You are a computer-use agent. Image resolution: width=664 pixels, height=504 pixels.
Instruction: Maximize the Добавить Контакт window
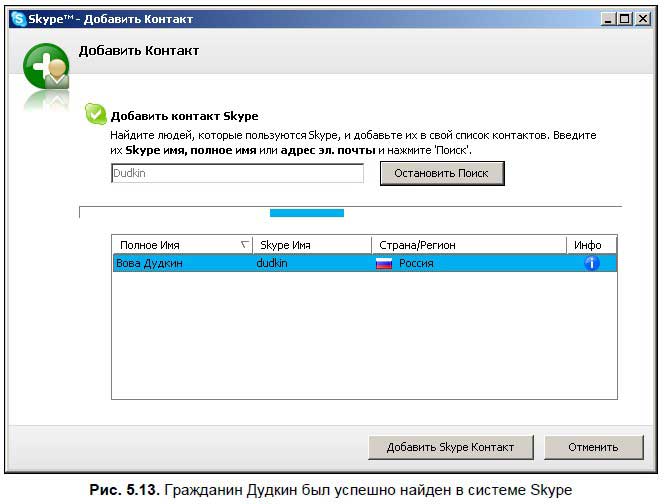(626, 19)
